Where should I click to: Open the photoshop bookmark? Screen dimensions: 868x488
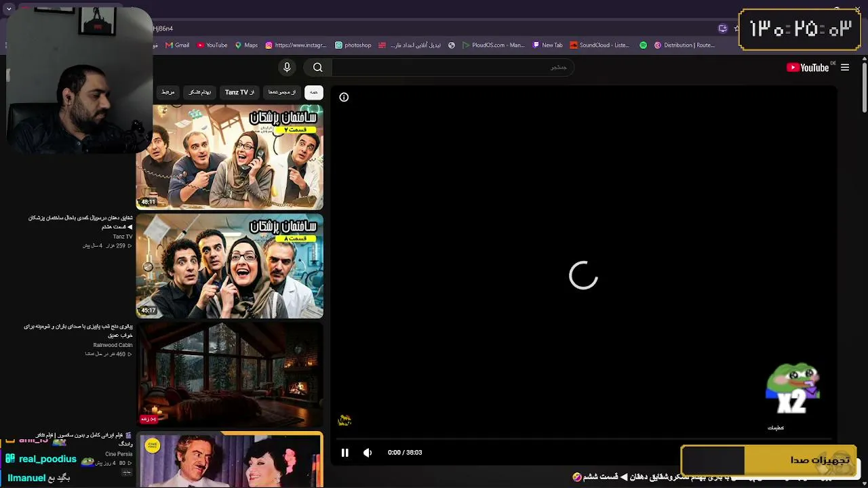(353, 45)
